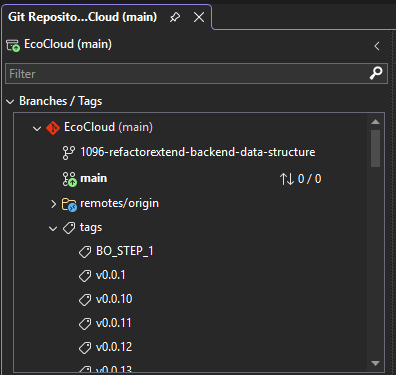Click the tag icon beside v0.0.12
Viewport: 396px width, 375px height.
point(85,348)
